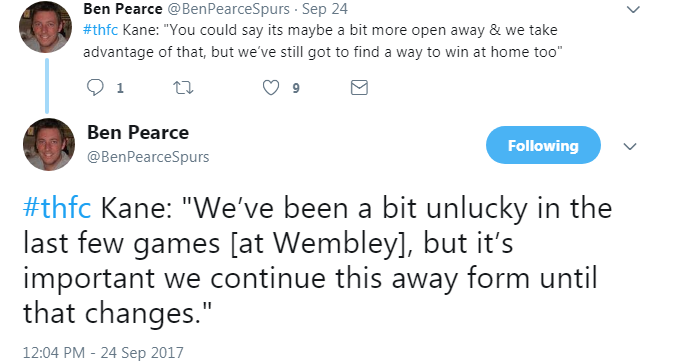The height and width of the screenshot is (364, 673).
Task: Click the Sep 24 date link
Action: [x=325, y=9]
